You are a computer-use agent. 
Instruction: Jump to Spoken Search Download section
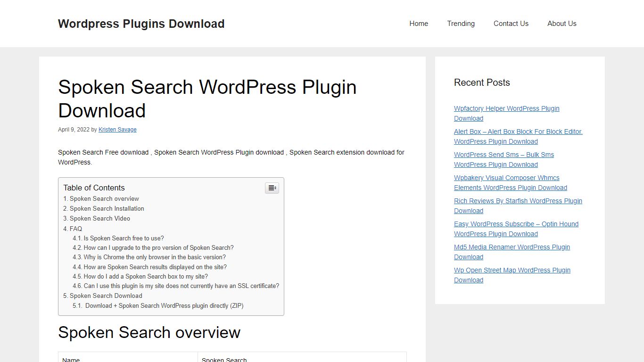coord(103,296)
